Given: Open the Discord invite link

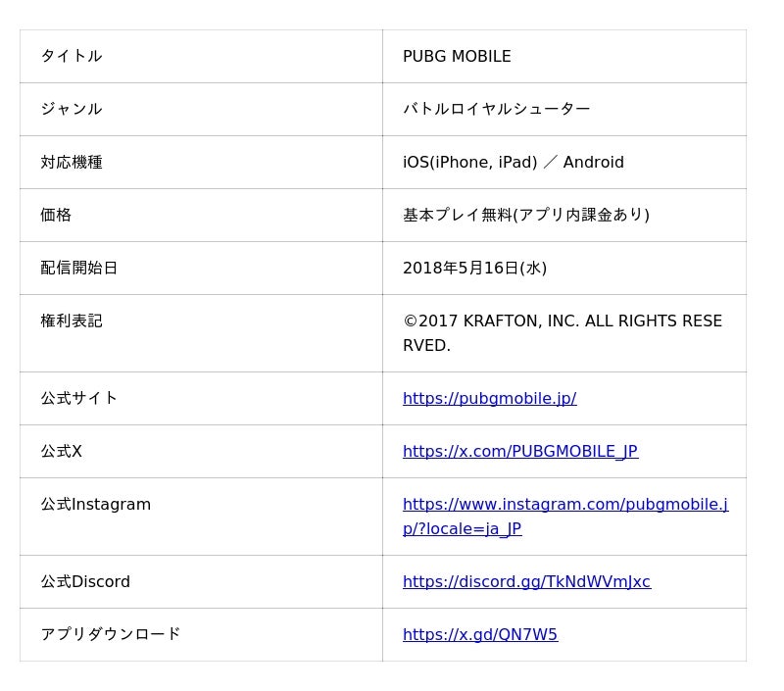Looking at the screenshot, I should [526, 581].
